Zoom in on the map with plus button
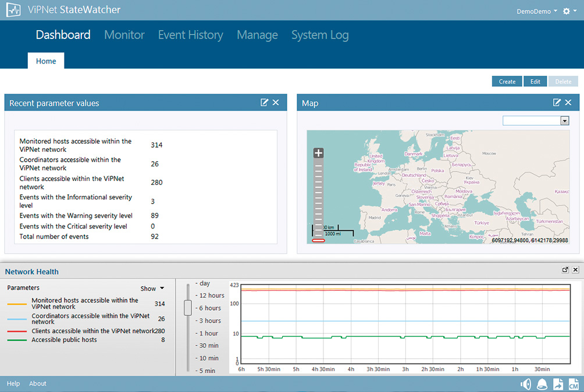584x392 pixels. [318, 152]
